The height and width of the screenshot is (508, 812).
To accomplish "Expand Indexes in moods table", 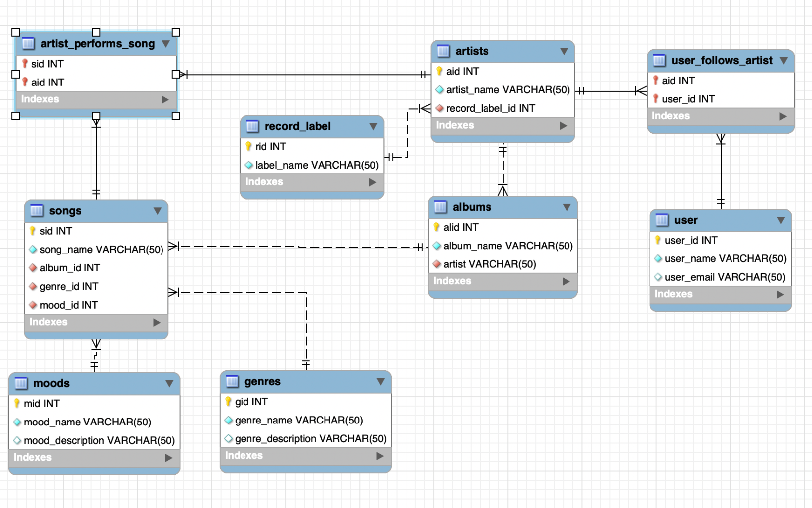I will point(169,458).
